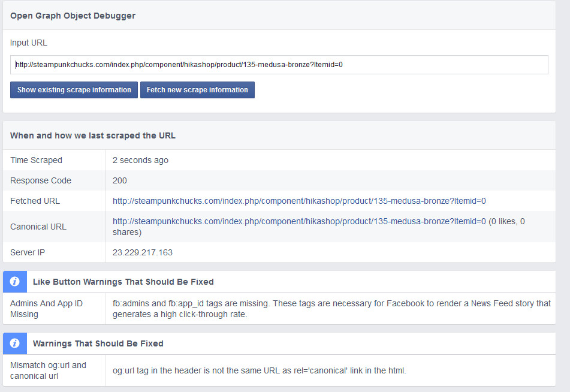Click the 200 response code value

tap(120, 180)
